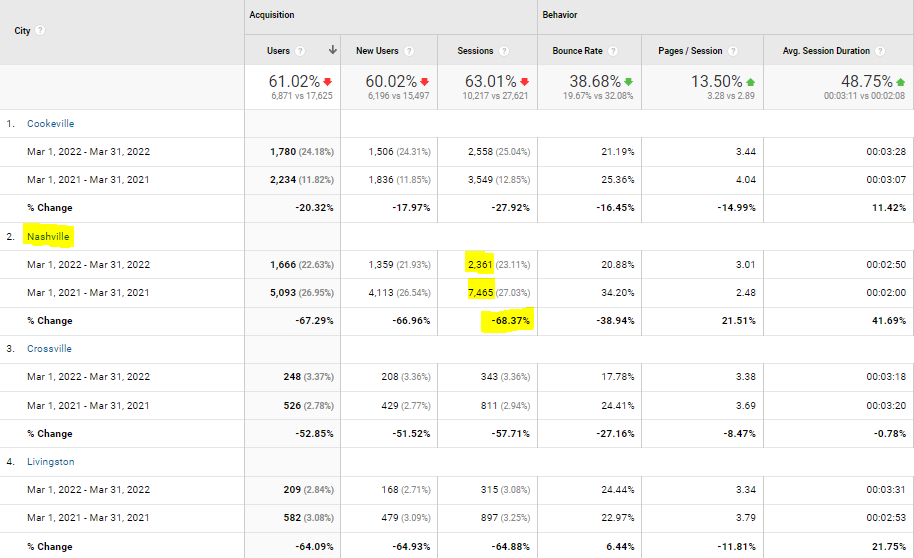Open the highlighted Nashville city link
Image resolution: width=914 pixels, height=558 pixels.
(48, 237)
